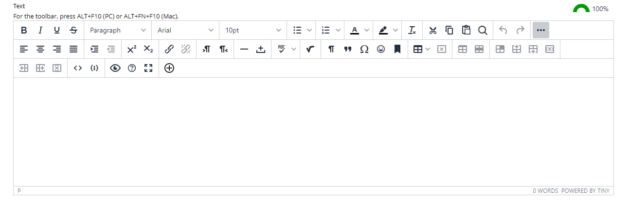Open the text color picker arrow

367,30
